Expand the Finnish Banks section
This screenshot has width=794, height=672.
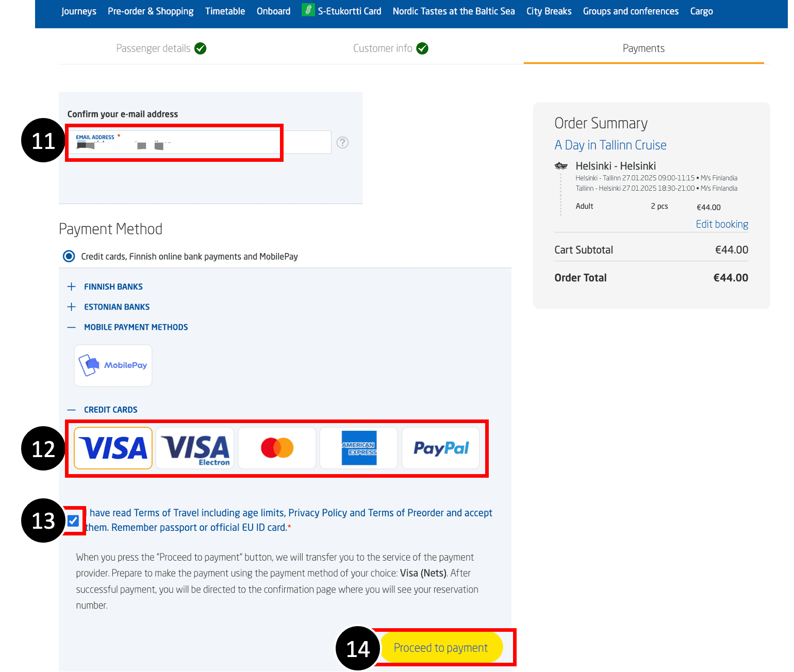[x=105, y=287]
